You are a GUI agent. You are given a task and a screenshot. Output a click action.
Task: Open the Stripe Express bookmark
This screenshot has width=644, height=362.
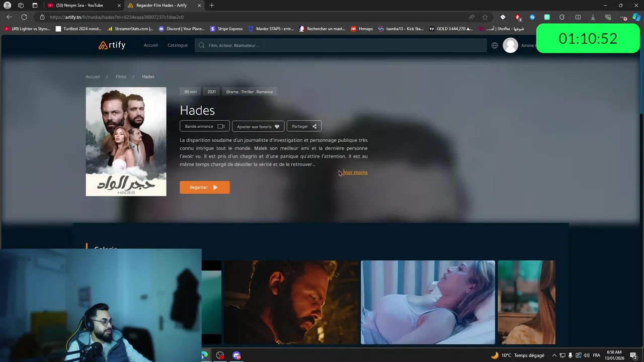(226, 29)
